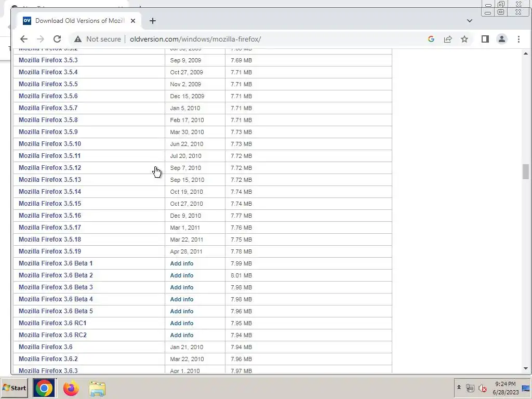Open Mozilla Firefox 3.5.18 link
The image size is (532, 399).
pyautogui.click(x=50, y=239)
